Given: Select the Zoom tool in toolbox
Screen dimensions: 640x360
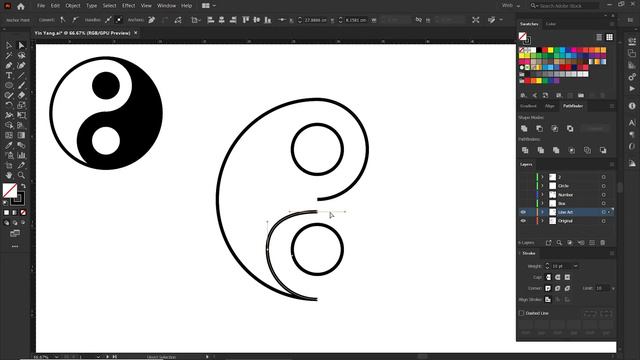Looking at the screenshot, I should tap(21, 175).
